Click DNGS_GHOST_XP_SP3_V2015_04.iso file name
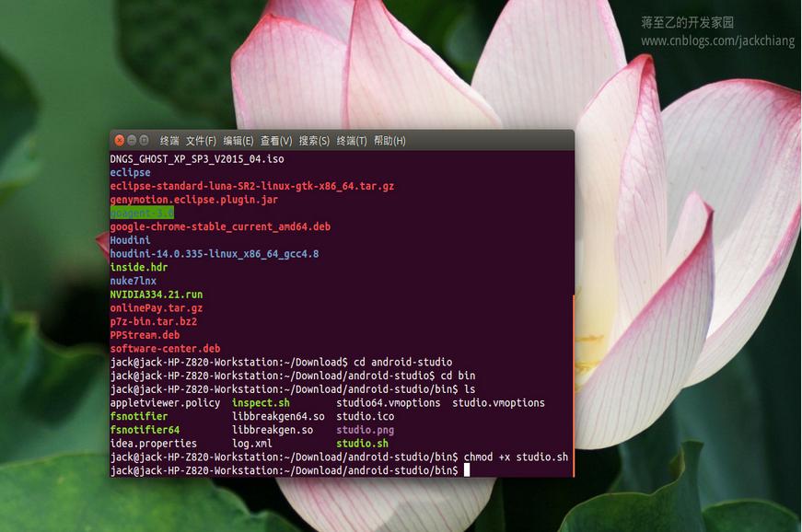Screen dimensions: 802x532 point(197,159)
